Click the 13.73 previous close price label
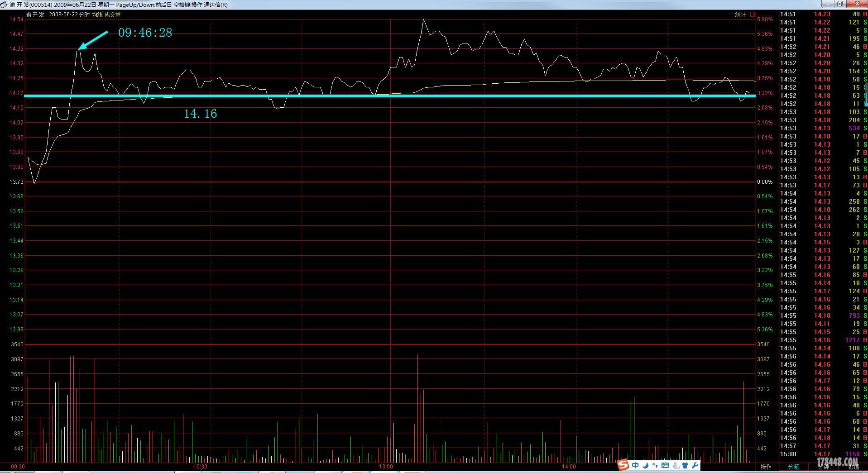Image resolution: width=868 pixels, height=473 pixels. pos(16,182)
